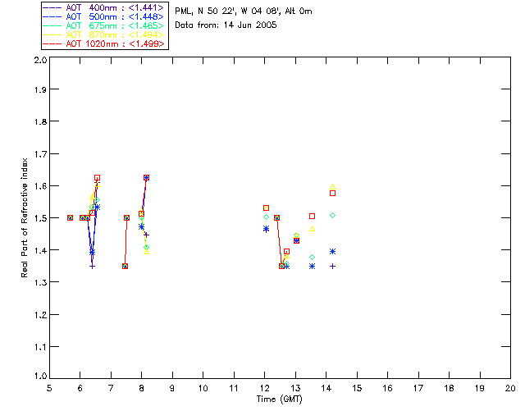This screenshot has height=420, width=525.
Task: Click the red dashed line sample in legend
Action: click(52, 44)
